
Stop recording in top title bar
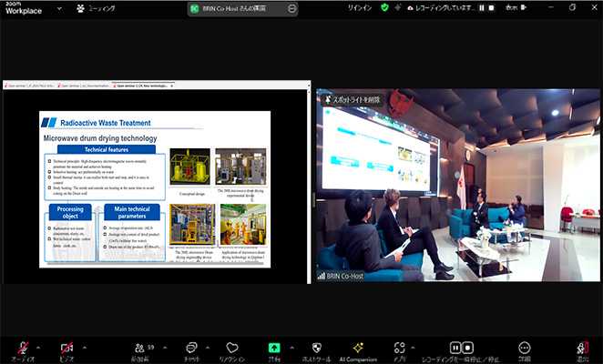(x=491, y=7)
